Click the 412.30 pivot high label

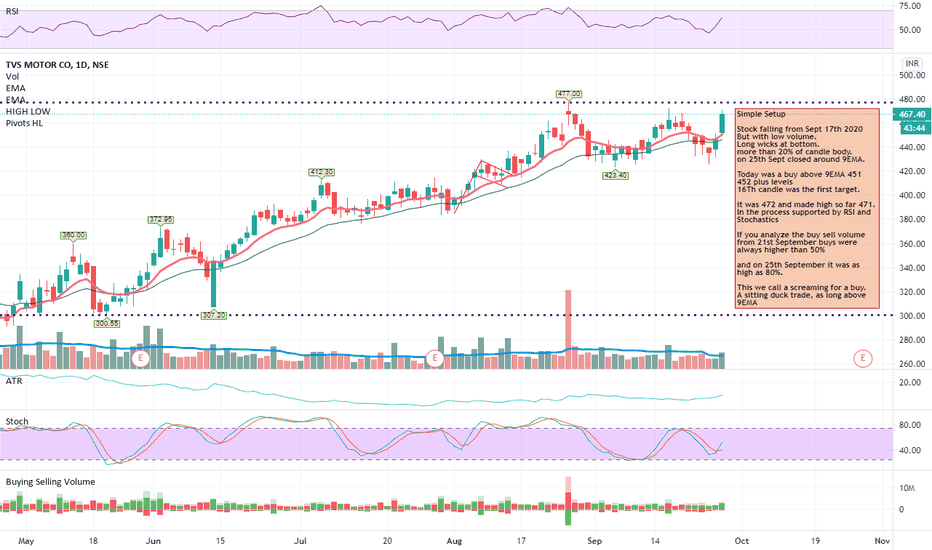pos(322,172)
